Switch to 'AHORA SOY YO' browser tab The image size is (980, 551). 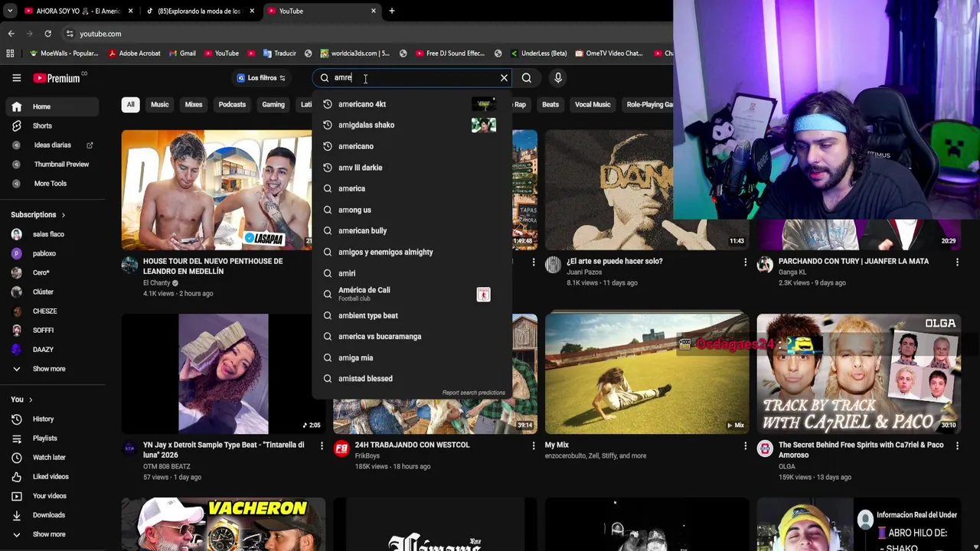coord(77,11)
